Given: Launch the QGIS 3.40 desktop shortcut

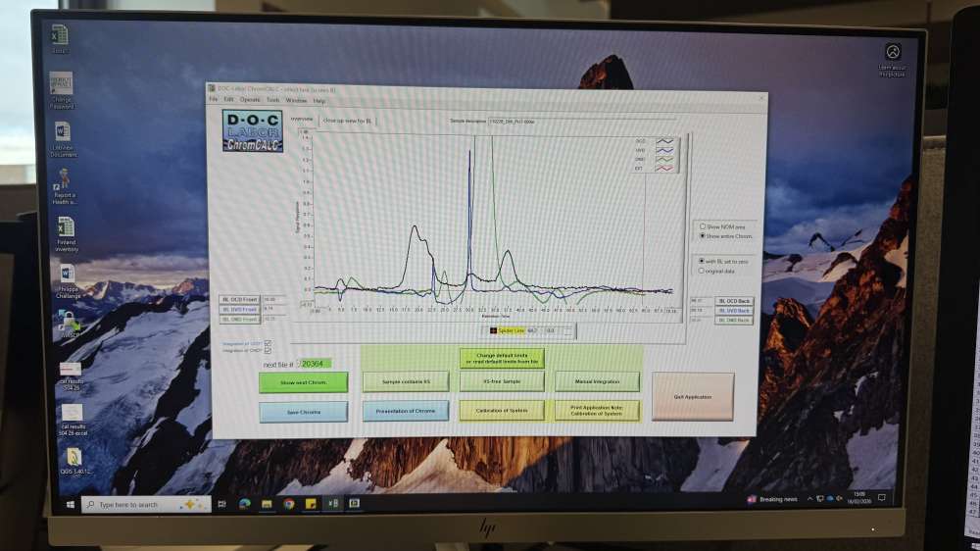Looking at the screenshot, I should click(74, 462).
